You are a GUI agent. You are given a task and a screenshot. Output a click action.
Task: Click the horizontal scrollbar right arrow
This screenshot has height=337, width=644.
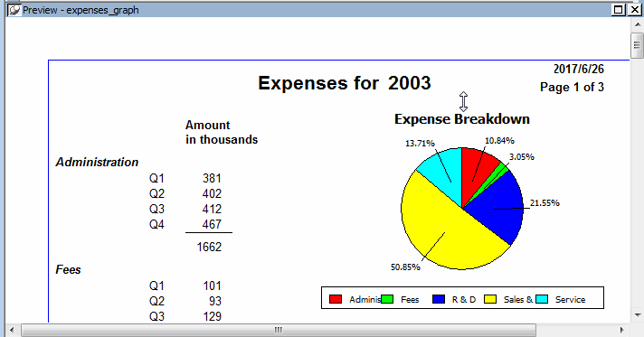[x=622, y=330]
